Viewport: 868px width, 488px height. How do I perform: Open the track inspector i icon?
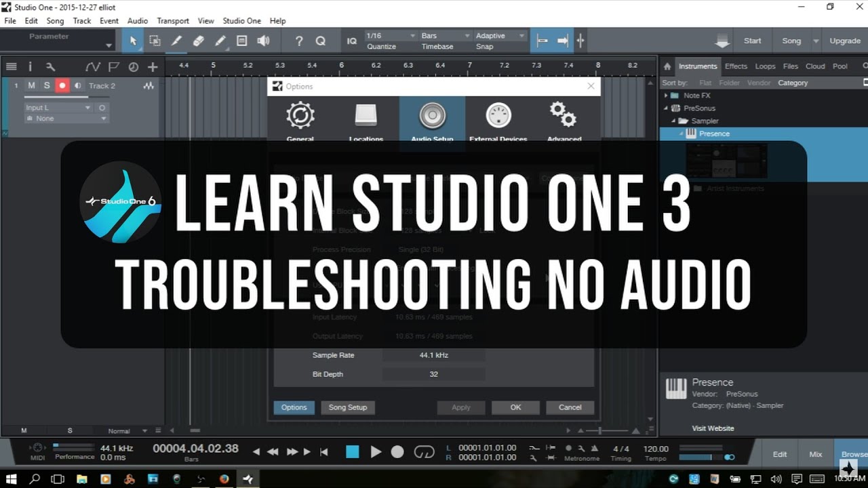[x=30, y=66]
